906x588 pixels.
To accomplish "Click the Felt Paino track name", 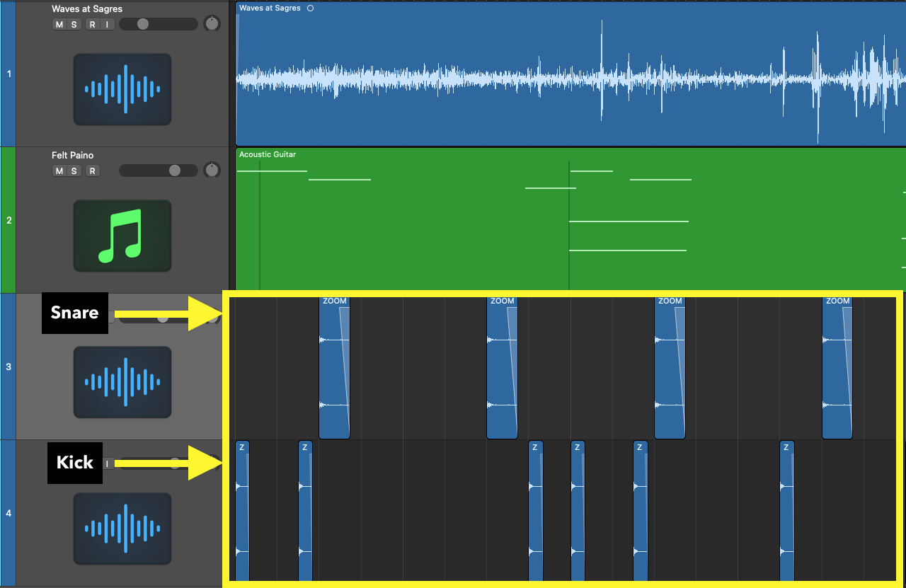I will [x=73, y=155].
